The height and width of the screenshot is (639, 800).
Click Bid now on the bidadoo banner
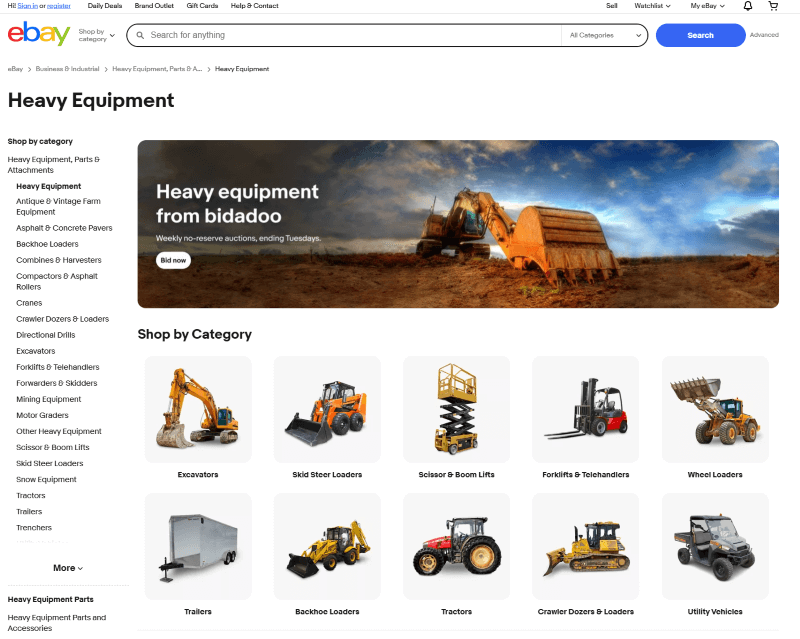(x=173, y=260)
